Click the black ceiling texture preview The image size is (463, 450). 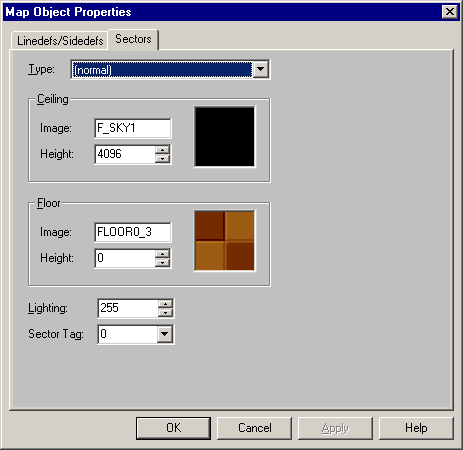point(225,137)
